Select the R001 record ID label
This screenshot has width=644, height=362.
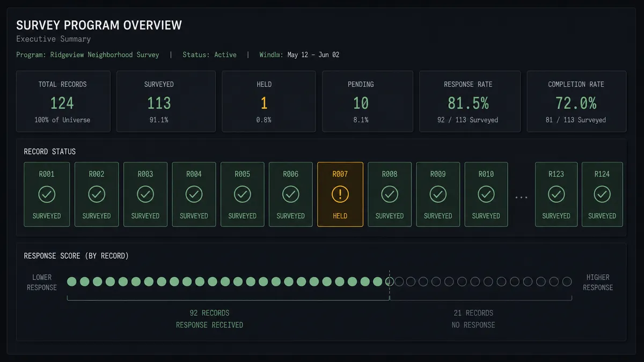[x=47, y=174]
